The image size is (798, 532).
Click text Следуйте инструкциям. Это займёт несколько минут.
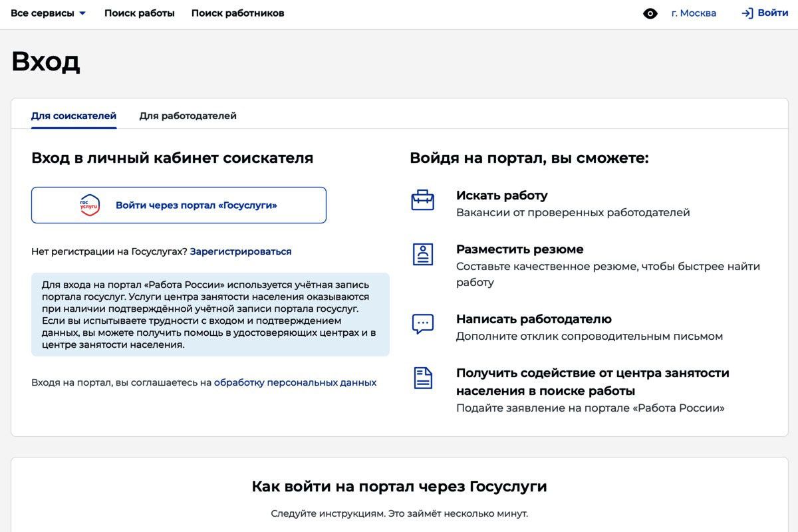pos(399,513)
